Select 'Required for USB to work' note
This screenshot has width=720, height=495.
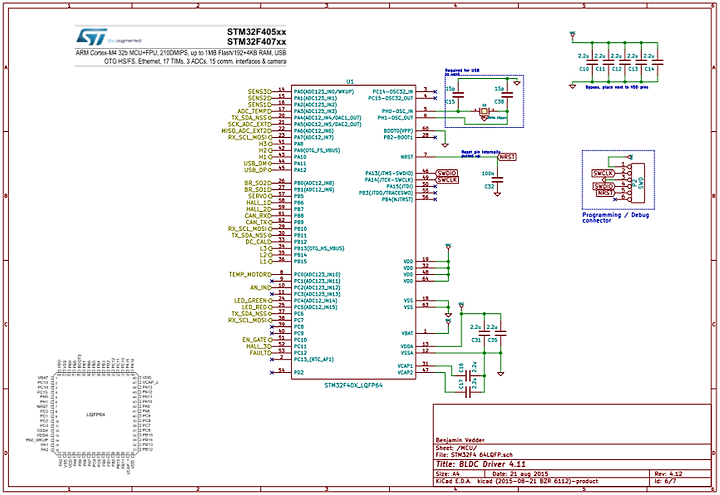click(x=462, y=72)
